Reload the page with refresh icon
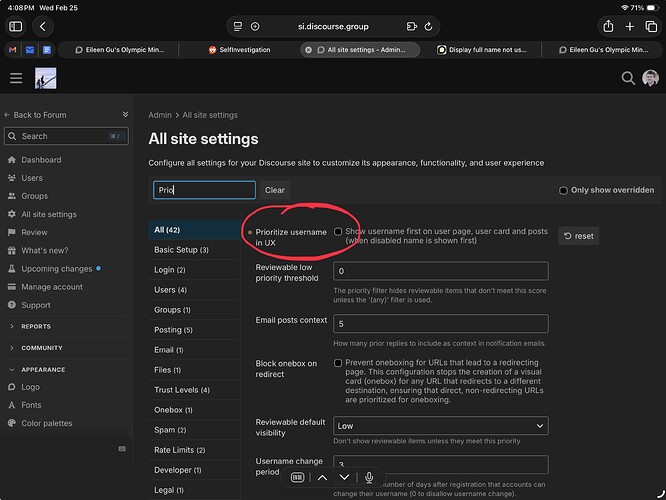This screenshot has height=500, width=666. coord(428,26)
